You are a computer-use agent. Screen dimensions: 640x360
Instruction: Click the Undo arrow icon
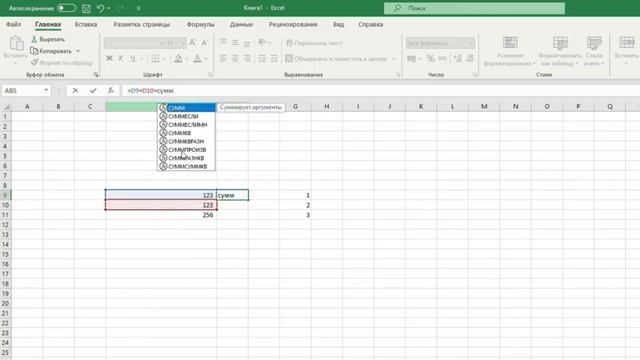100,8
